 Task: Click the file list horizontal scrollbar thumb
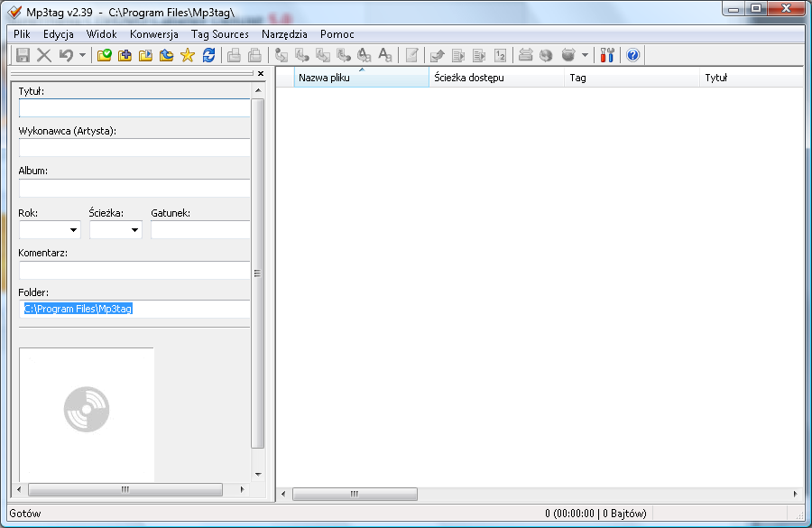(355, 494)
